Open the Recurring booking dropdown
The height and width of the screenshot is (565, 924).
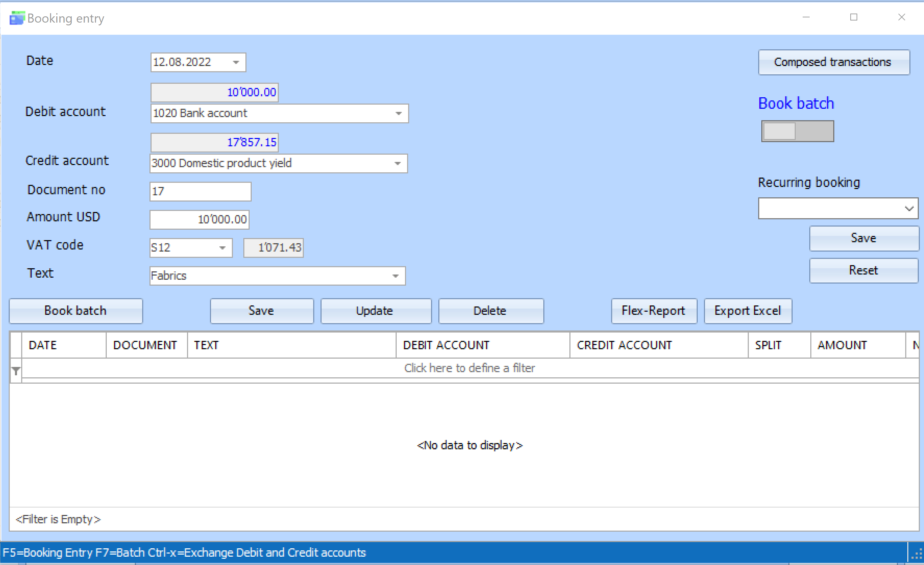[x=909, y=208]
